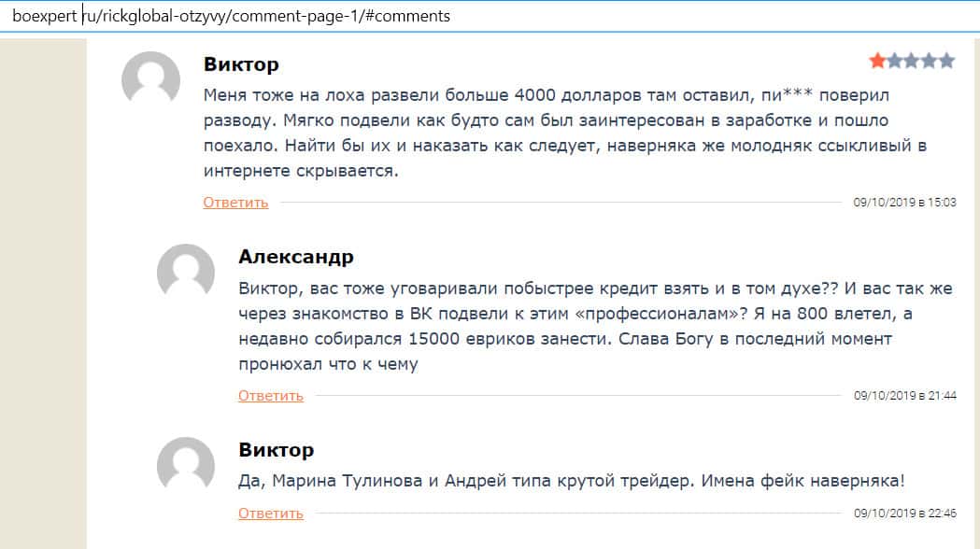
Task: Click the fourth rating star
Action: (x=930, y=62)
